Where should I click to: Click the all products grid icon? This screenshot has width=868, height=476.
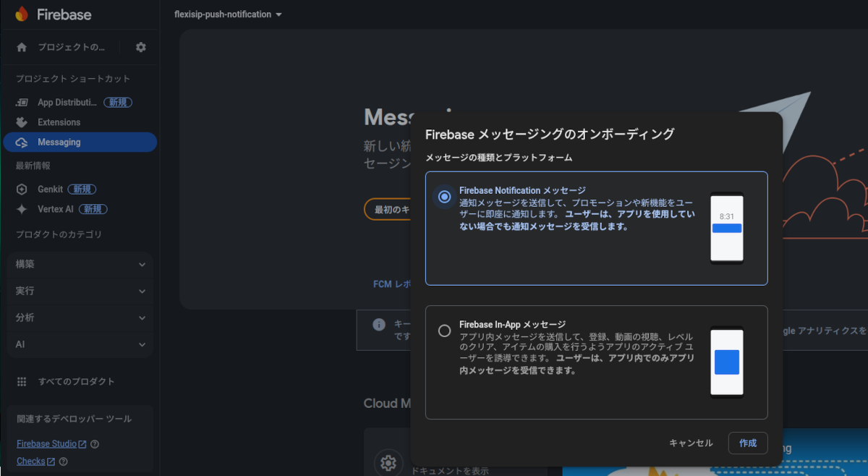(22, 381)
